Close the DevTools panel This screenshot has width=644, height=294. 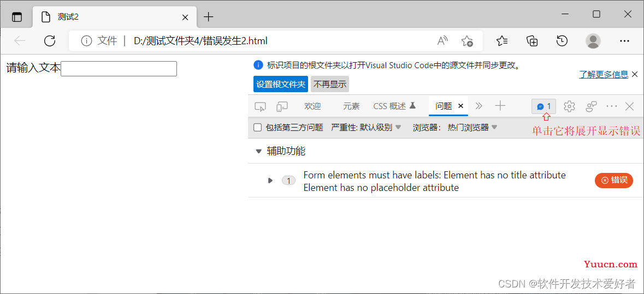629,106
